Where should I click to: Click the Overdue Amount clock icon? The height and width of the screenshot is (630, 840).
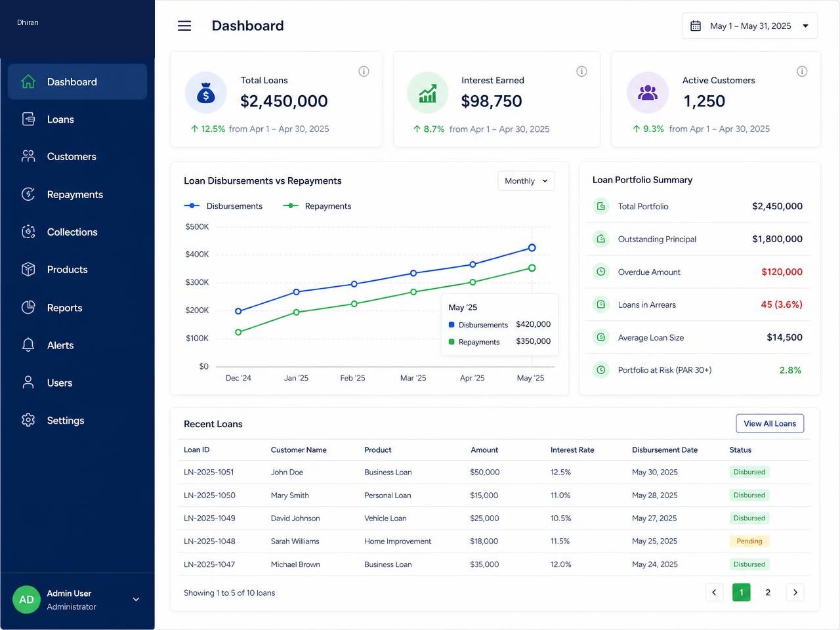(601, 272)
